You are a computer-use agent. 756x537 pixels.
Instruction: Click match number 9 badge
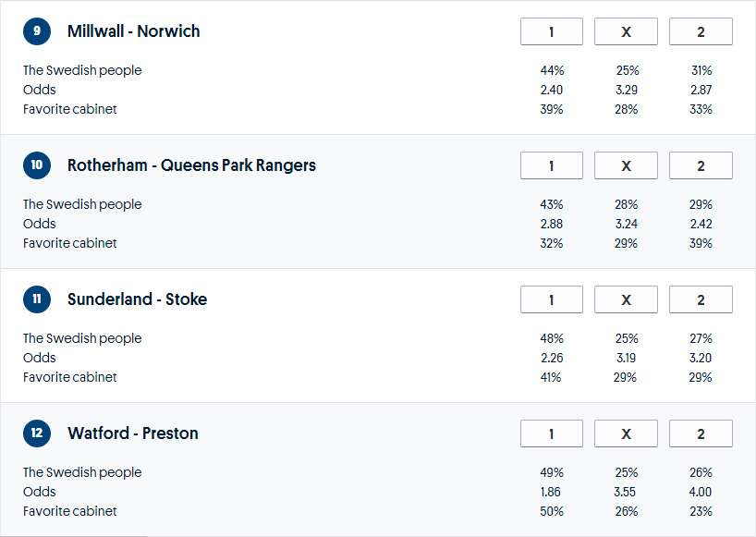click(37, 31)
